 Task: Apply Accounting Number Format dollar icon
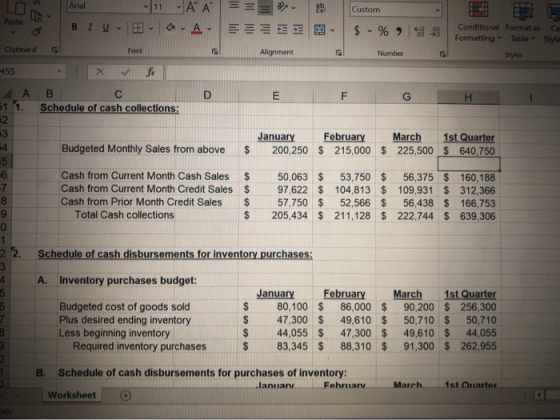tap(357, 31)
